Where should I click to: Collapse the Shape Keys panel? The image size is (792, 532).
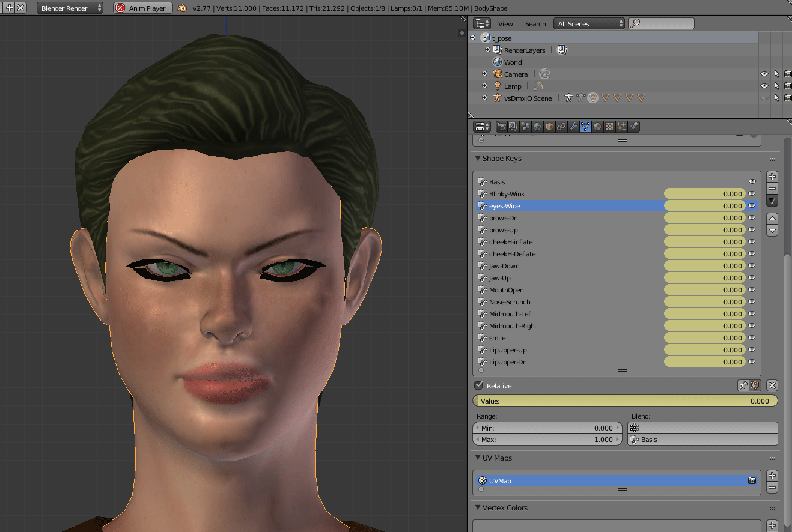pos(478,159)
